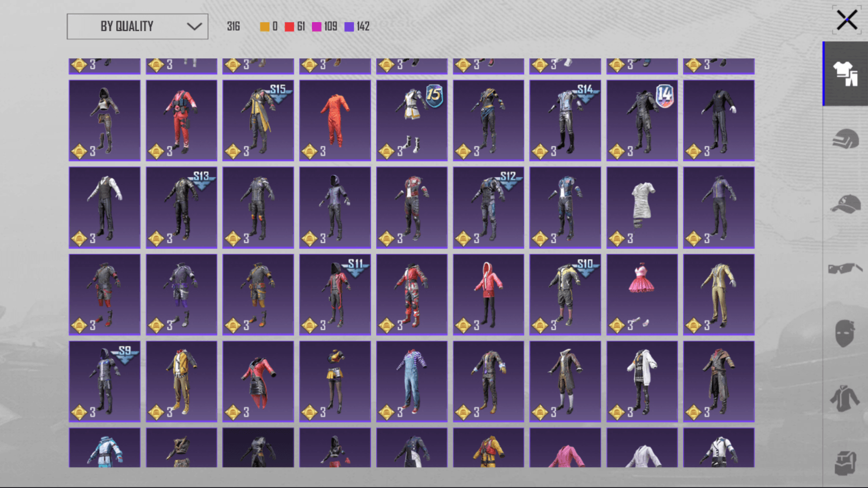The image size is (868, 488).
Task: Select the S14 season outfit
Action: point(565,121)
